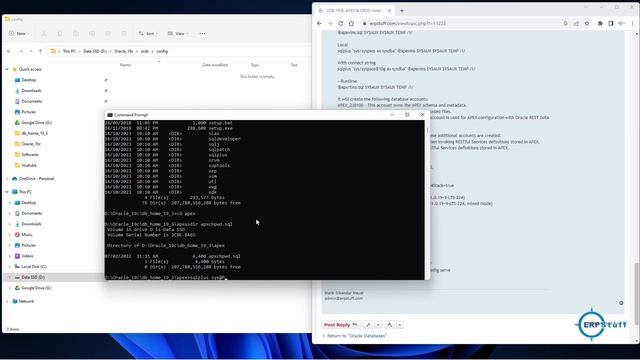640x360 pixels.
Task: Open moderation tools dropdown beside wrench
Action: coord(394,325)
